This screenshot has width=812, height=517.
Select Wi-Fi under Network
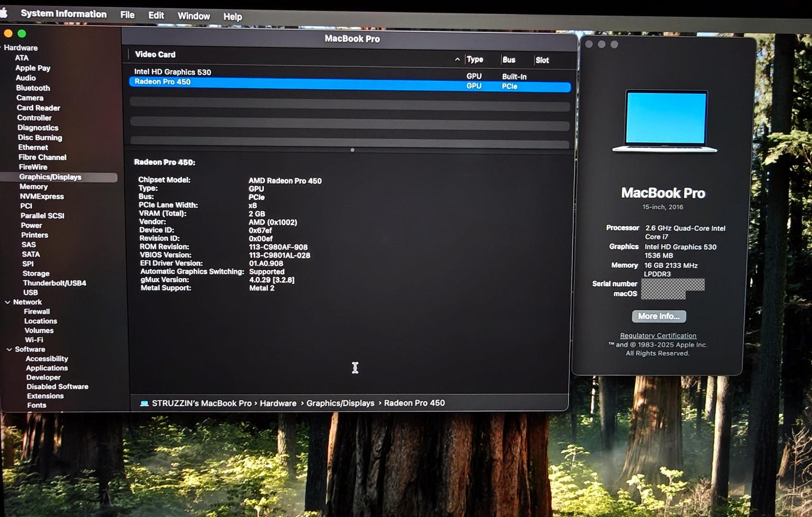pyautogui.click(x=34, y=340)
